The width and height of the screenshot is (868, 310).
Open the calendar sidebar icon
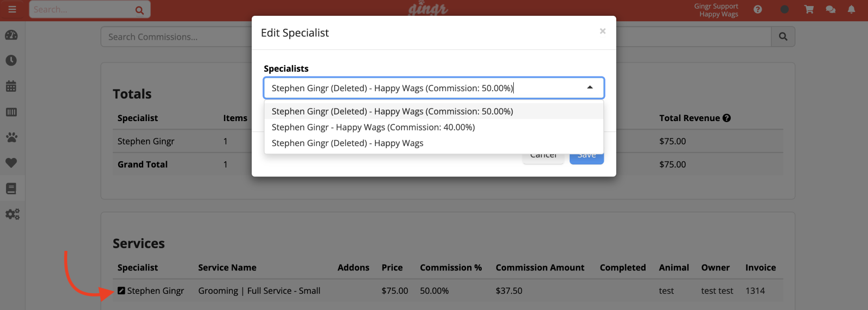pyautogui.click(x=11, y=86)
